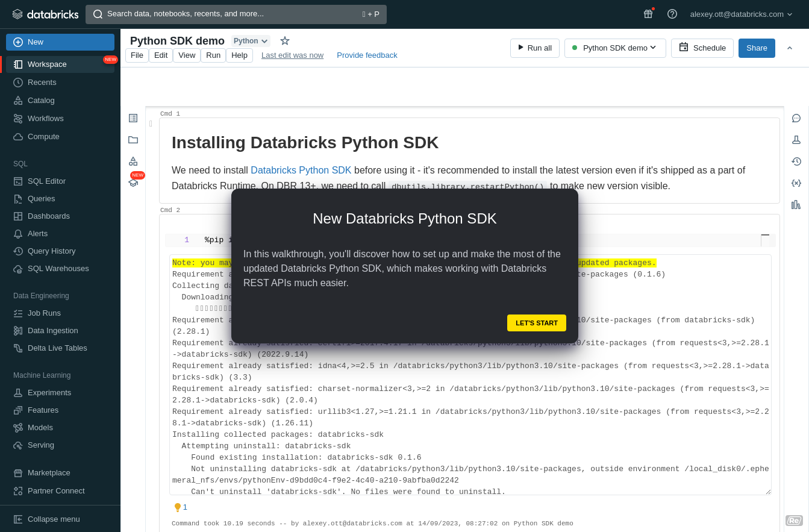This screenshot has height=532, width=809.
Task: Open the workspace folder browser icon
Action: 133,140
